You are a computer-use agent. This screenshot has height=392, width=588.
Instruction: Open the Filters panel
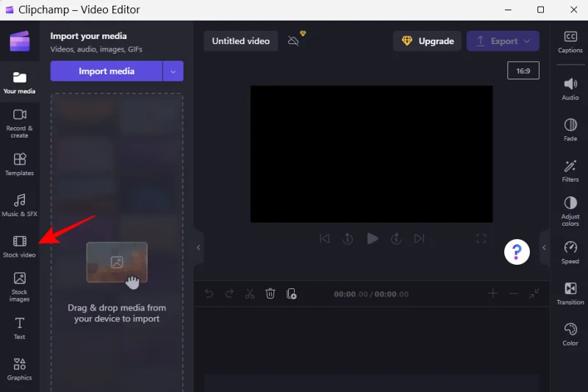click(570, 171)
